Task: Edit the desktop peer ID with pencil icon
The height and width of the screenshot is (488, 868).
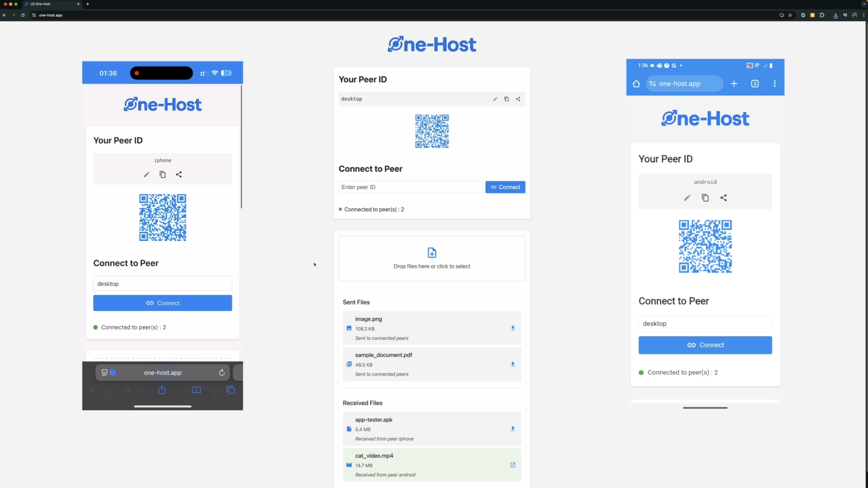Action: [495, 99]
